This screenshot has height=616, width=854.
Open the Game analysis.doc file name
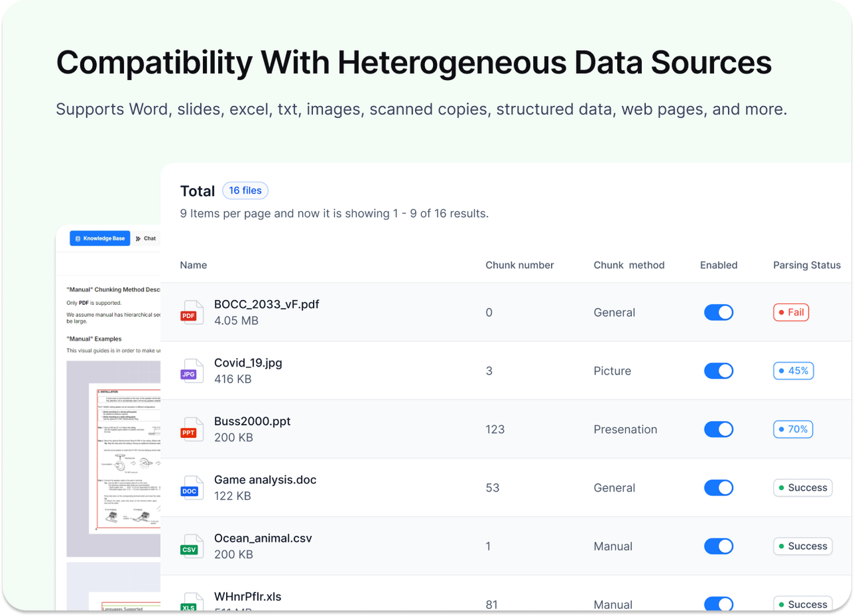tap(265, 480)
